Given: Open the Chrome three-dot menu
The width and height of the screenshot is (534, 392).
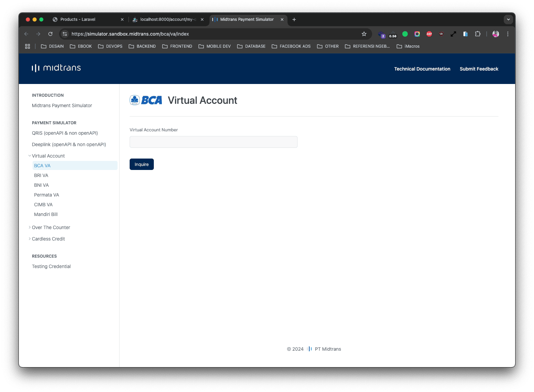Looking at the screenshot, I should pyautogui.click(x=508, y=34).
